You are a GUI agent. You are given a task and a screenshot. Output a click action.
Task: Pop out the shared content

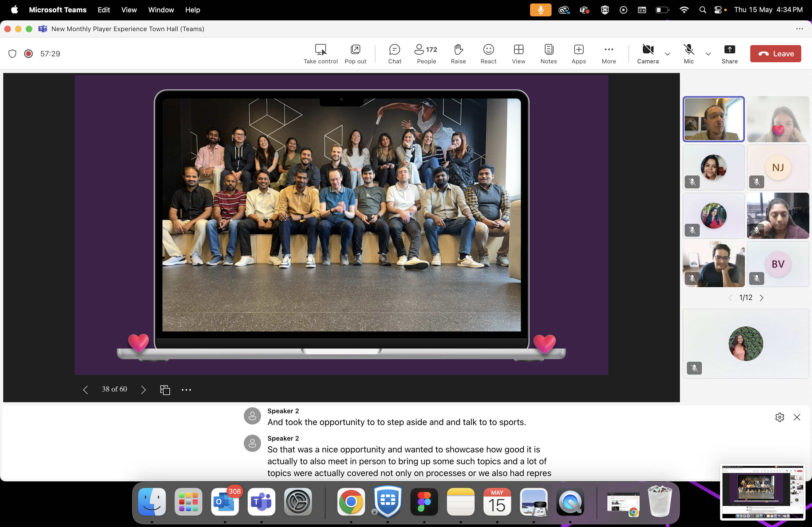(355, 54)
